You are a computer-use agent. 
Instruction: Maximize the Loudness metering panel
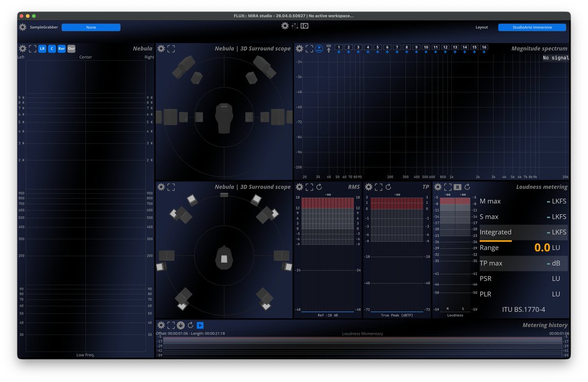pos(447,187)
